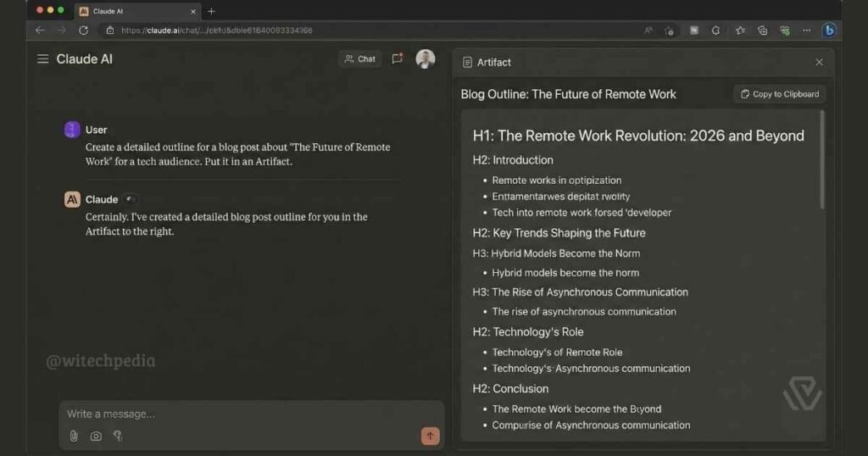Click bullet Technology's Asynchronous communication

[591, 369]
